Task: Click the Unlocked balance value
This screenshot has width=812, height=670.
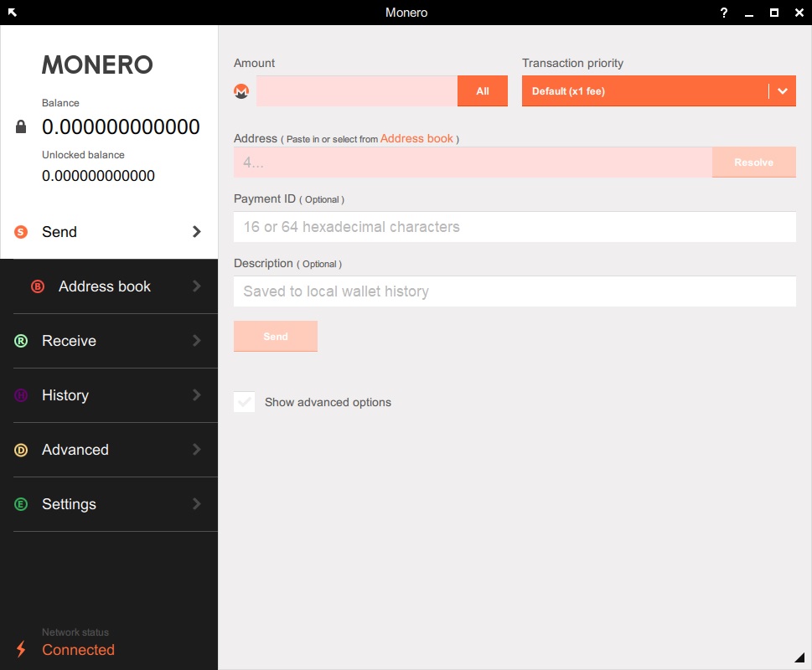Action: [98, 176]
